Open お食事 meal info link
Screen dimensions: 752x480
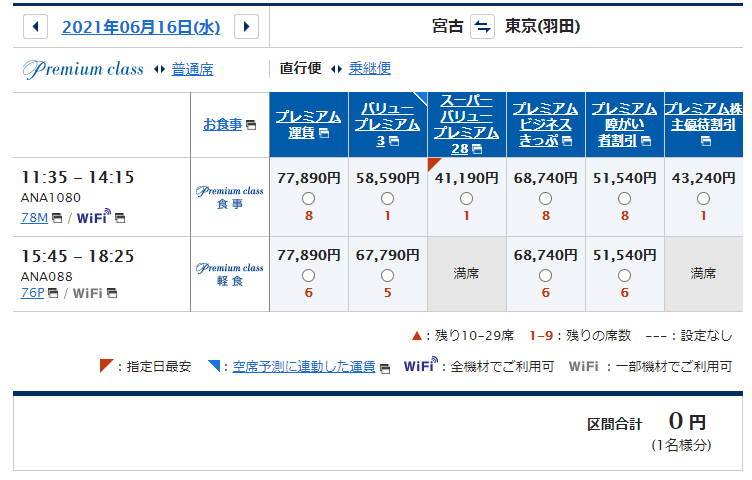pos(223,125)
